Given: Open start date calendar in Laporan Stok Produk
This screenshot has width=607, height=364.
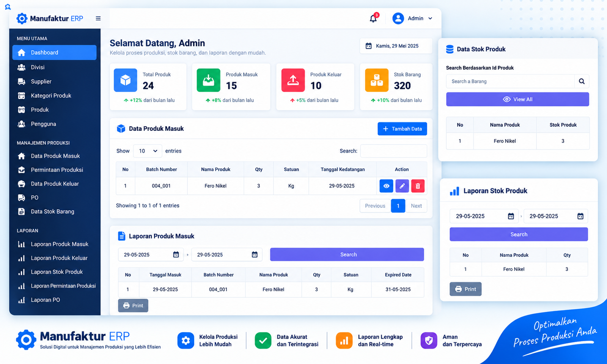Looking at the screenshot, I should pyautogui.click(x=511, y=216).
